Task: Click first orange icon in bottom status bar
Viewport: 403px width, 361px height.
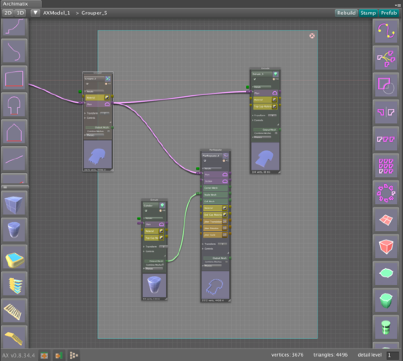Action: pos(44,356)
